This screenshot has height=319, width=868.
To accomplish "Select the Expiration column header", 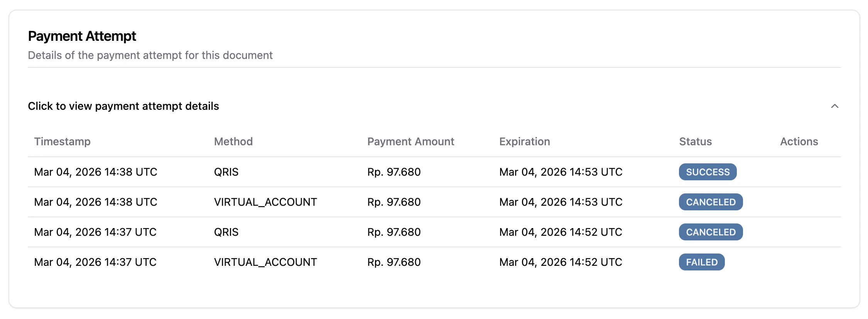I will click(525, 141).
